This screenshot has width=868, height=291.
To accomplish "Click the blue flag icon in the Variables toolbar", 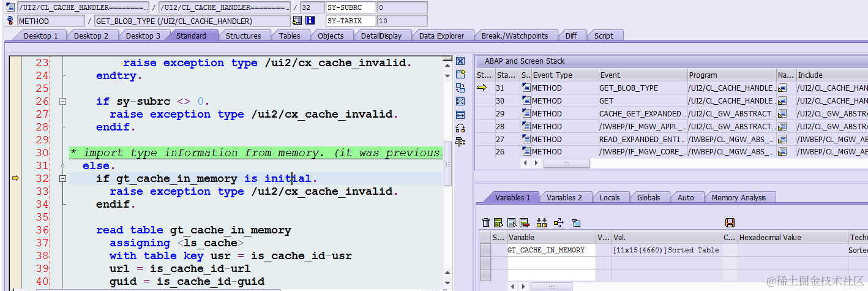I will [x=576, y=222].
